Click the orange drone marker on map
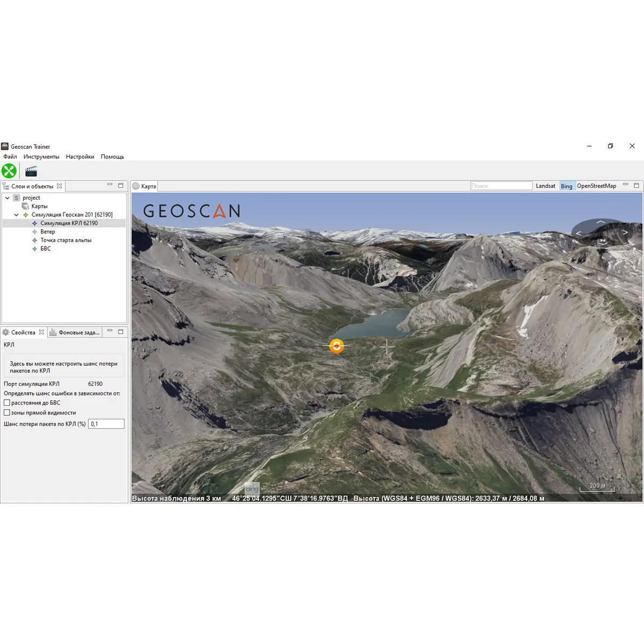The image size is (644, 644). click(336, 346)
